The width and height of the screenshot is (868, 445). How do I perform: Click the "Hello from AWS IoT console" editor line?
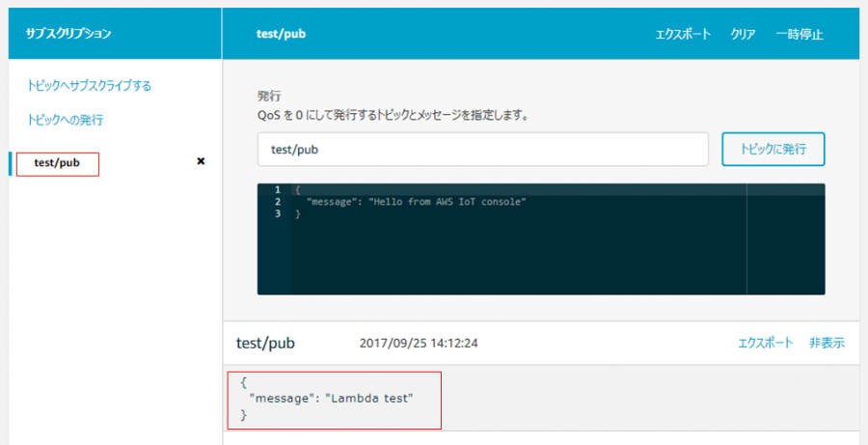(x=415, y=202)
